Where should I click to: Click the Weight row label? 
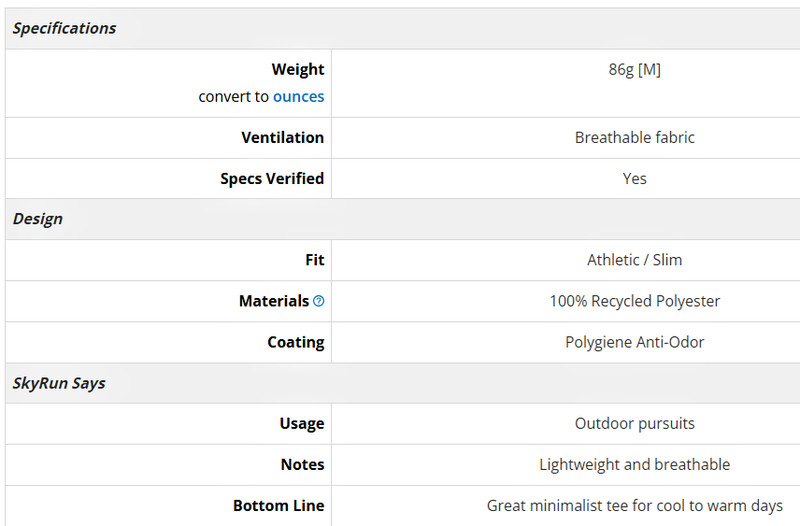click(298, 69)
